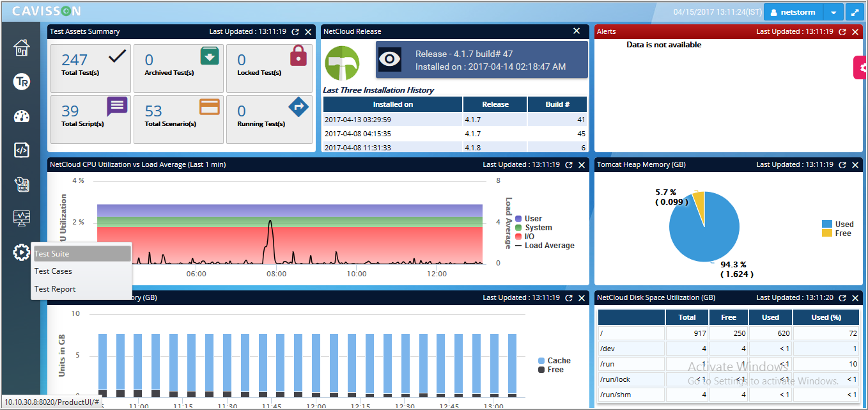Open the 39 Total Script(s) tile
Screen dimensions: 868x410
click(89, 120)
